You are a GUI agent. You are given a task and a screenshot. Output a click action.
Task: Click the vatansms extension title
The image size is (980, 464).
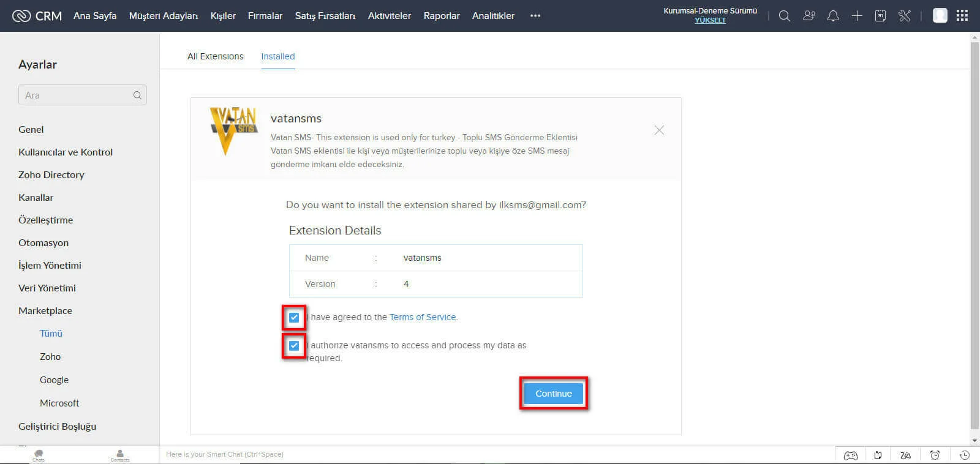(x=296, y=119)
